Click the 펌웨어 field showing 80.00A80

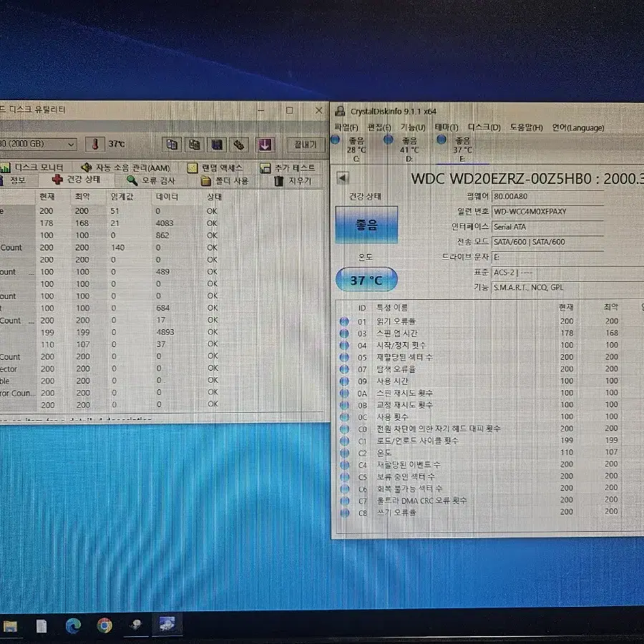tap(547, 196)
